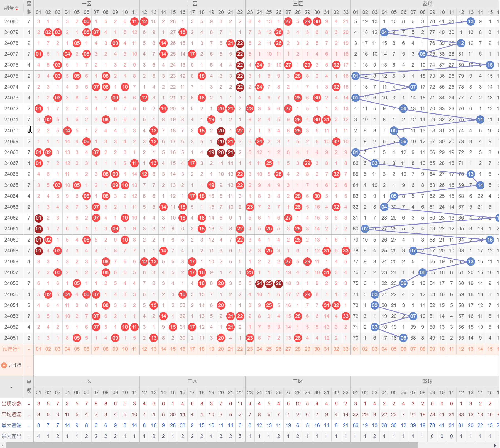Select 11 under 一区 in the 预选行1 row
This screenshot has height=448, width=500.
[x=134, y=349]
